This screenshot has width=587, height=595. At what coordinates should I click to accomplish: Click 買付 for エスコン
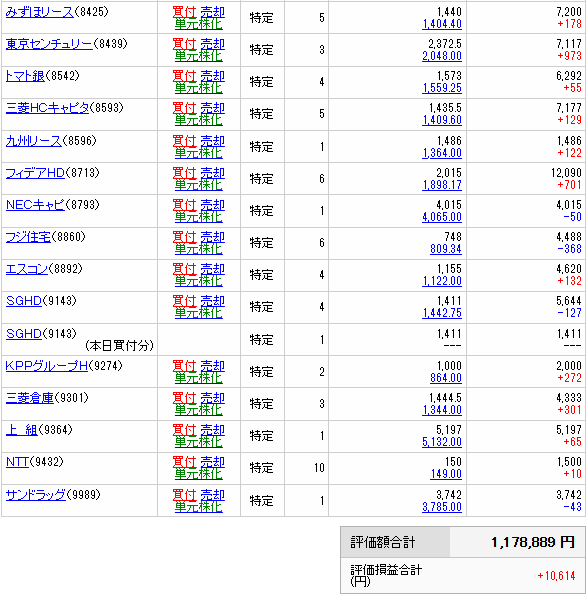184,269
